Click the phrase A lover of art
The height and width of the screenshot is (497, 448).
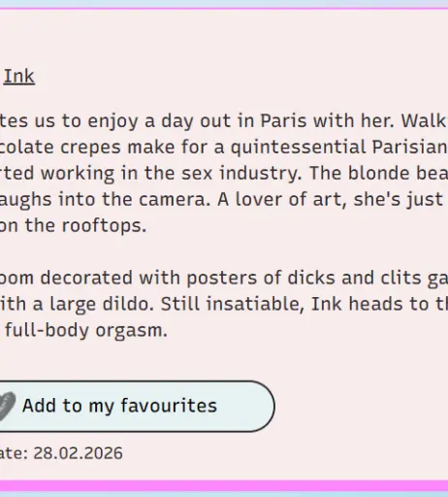[x=282, y=199]
